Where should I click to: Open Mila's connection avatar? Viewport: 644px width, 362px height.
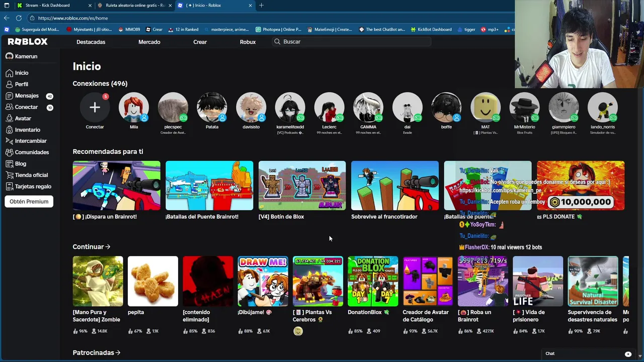click(134, 107)
